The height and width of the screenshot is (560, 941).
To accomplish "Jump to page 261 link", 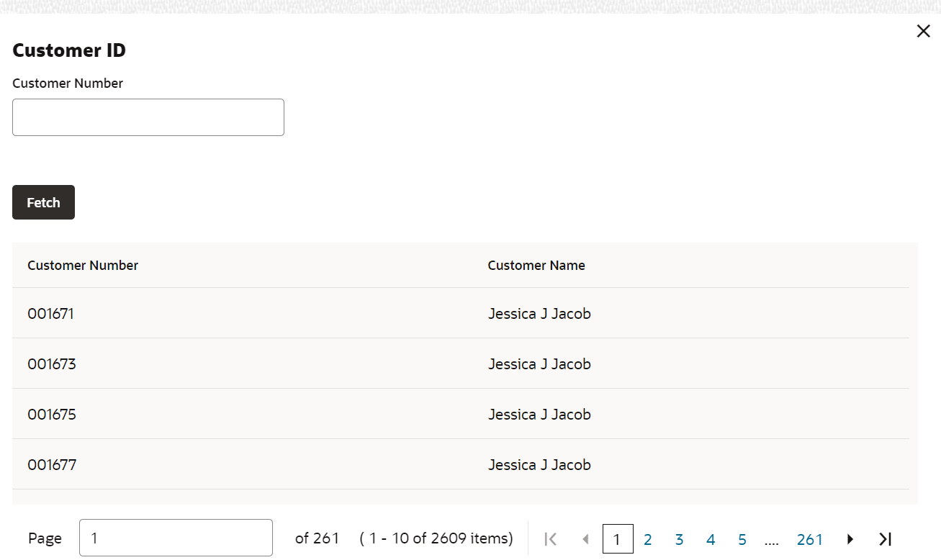I will [x=810, y=539].
